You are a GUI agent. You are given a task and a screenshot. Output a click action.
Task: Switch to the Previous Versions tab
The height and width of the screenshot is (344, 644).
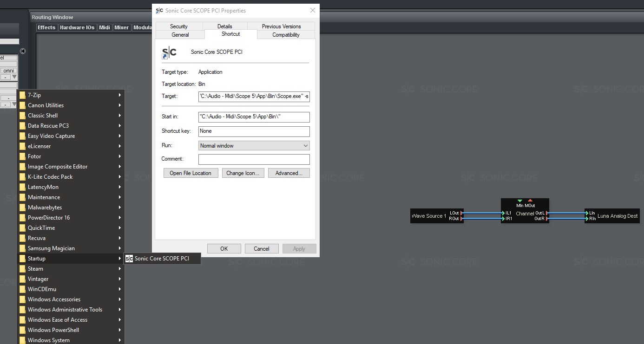281,26
